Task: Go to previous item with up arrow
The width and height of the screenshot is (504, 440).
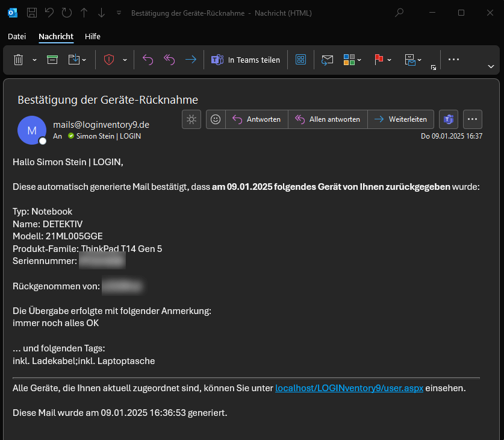Action: point(84,13)
